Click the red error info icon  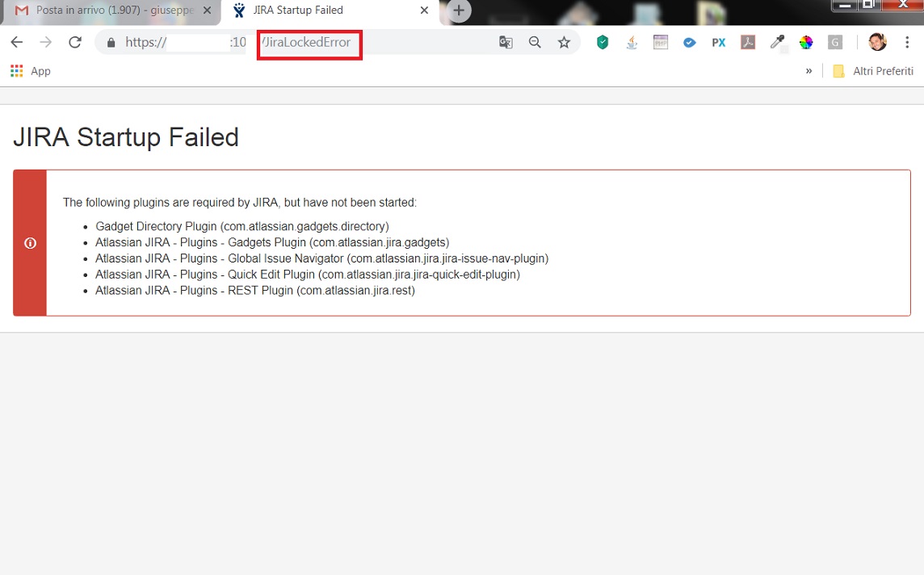[x=30, y=243]
